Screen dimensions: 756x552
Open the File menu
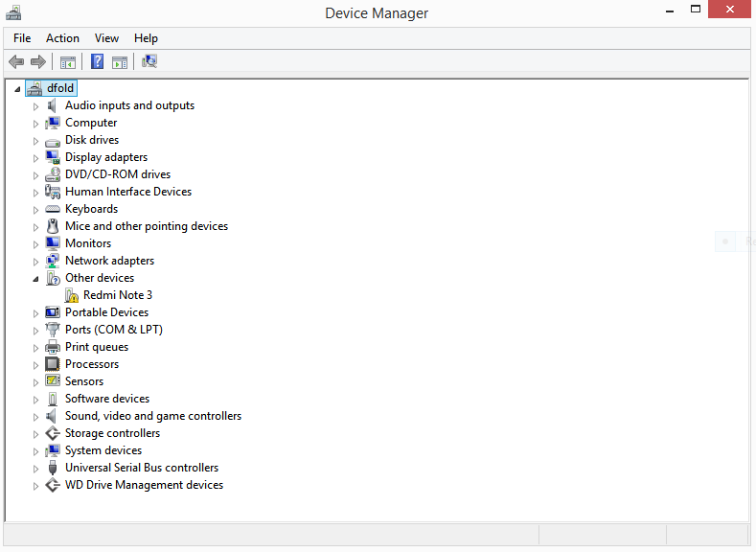coord(22,38)
